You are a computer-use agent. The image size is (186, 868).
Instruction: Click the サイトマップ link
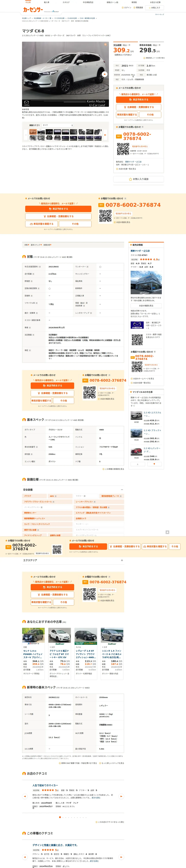[x=159, y=14]
